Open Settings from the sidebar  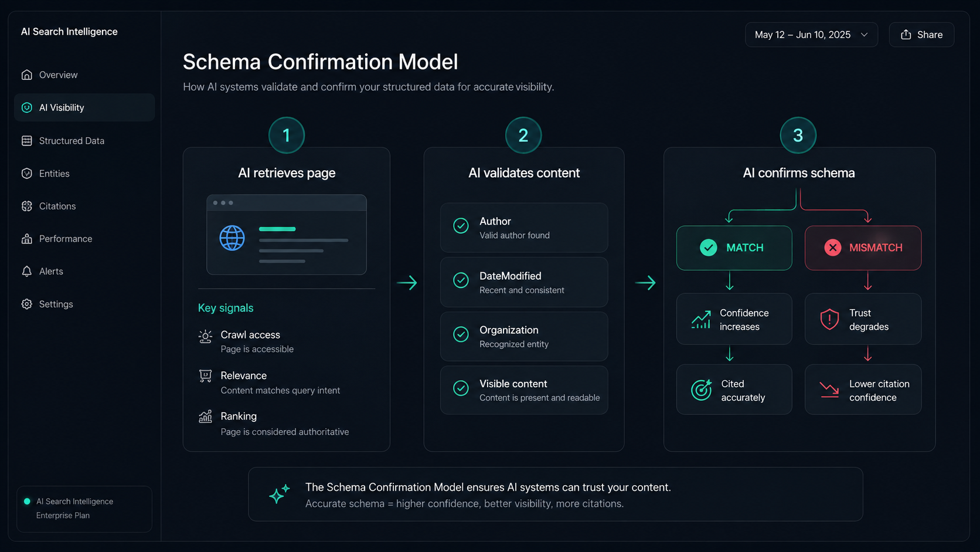(84, 304)
